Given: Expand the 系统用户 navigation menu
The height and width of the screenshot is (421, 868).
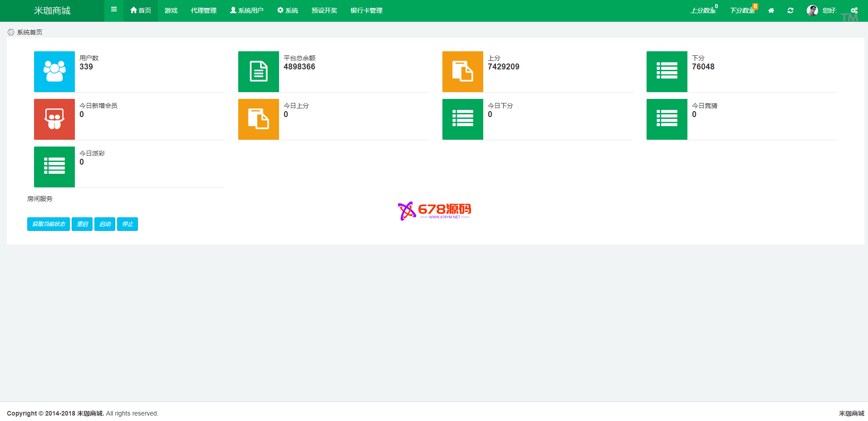Looking at the screenshot, I should pos(247,10).
